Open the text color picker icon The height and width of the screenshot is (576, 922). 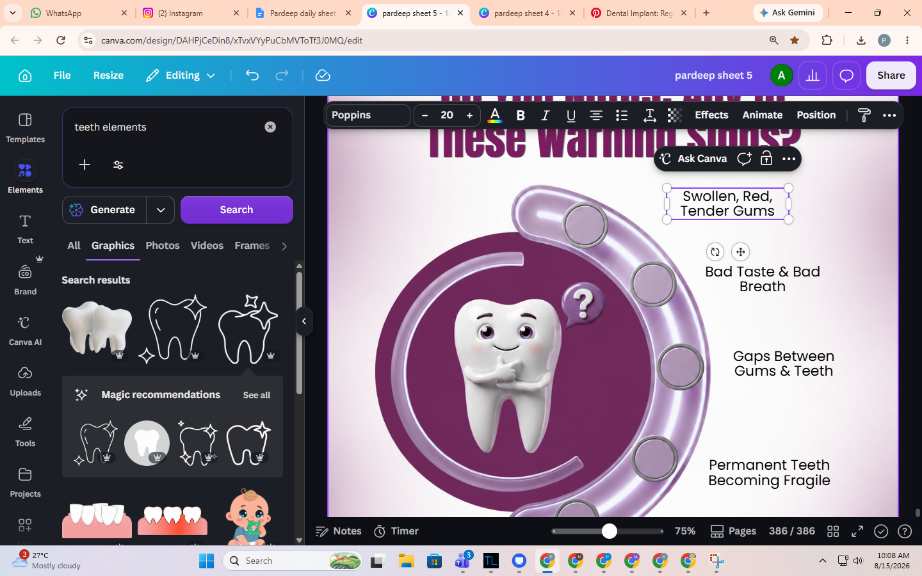pos(495,115)
